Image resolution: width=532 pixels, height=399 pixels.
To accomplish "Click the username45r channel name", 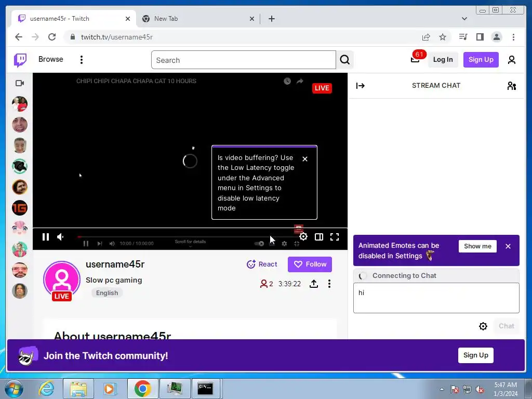I will pyautogui.click(x=115, y=264).
